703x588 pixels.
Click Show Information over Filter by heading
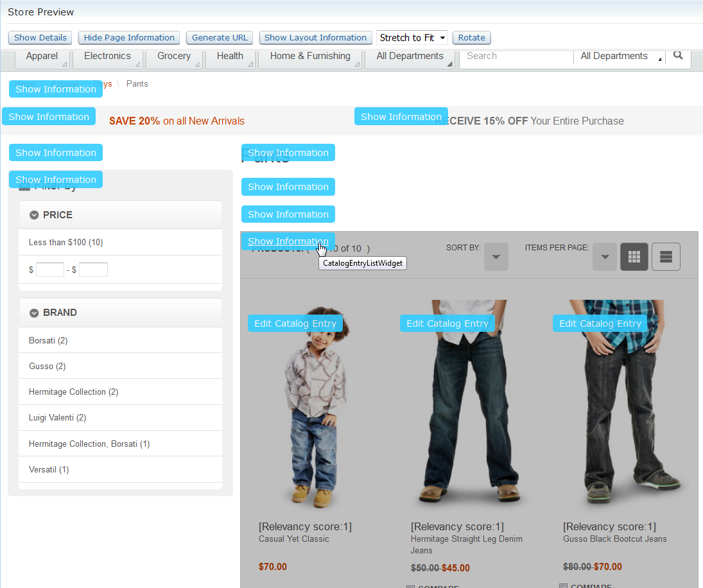[56, 179]
